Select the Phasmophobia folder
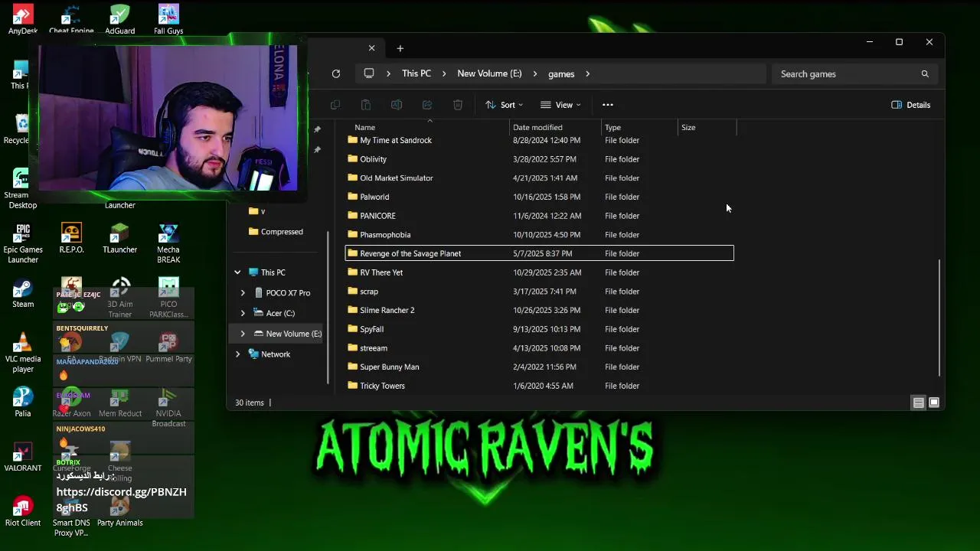The image size is (980, 551). (x=540, y=235)
